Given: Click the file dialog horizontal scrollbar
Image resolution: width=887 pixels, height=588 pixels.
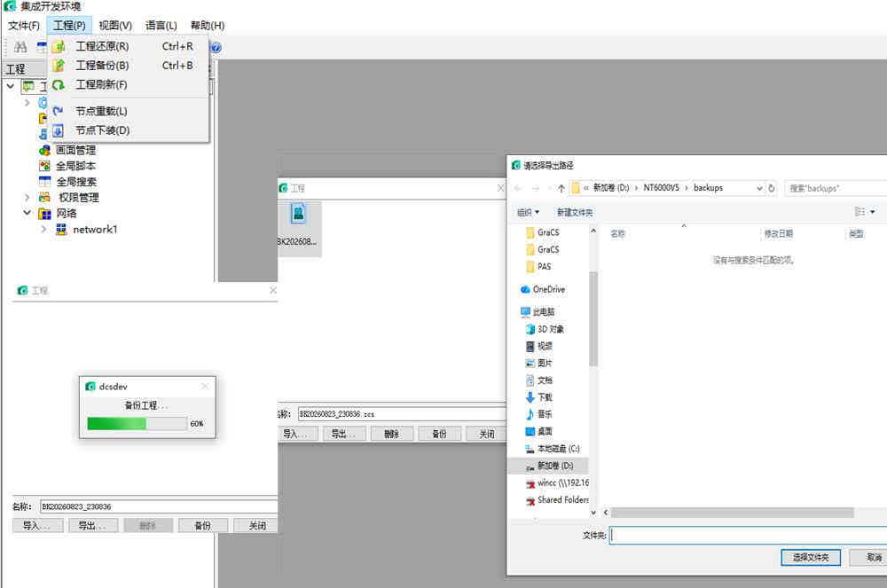Looking at the screenshot, I should 732,513.
